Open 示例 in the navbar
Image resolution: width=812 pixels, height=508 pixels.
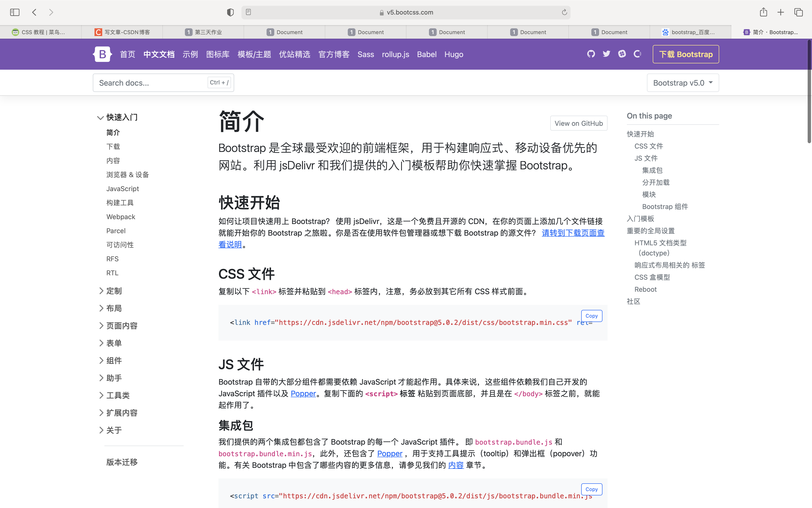(190, 54)
